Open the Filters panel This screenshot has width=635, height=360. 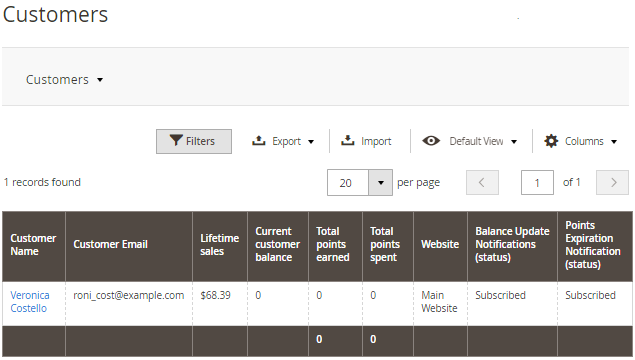pos(194,141)
